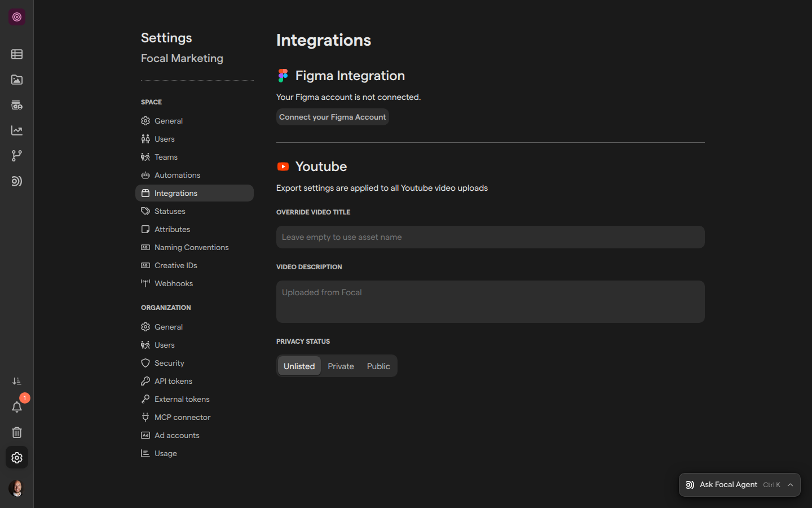This screenshot has height=508, width=812.
Task: View Usage page
Action: (x=195, y=453)
